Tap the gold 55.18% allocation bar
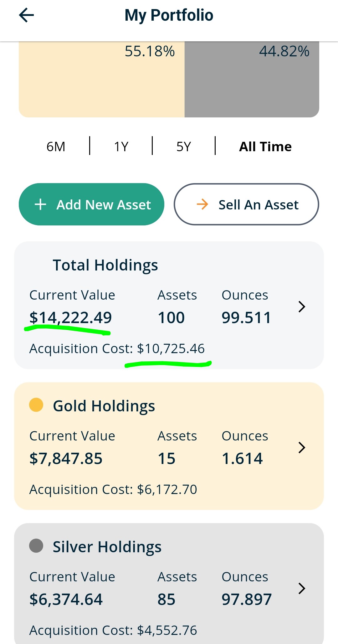This screenshot has height=644, width=338. tap(102, 79)
